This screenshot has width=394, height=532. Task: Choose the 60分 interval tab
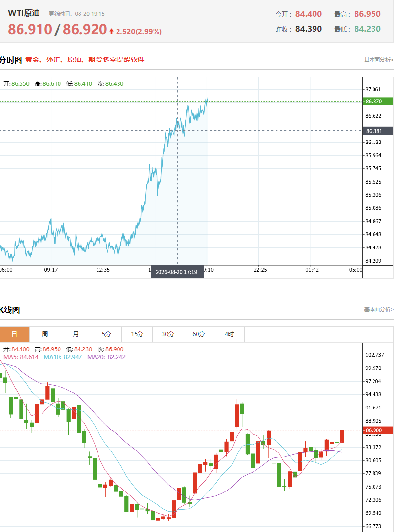point(198,334)
